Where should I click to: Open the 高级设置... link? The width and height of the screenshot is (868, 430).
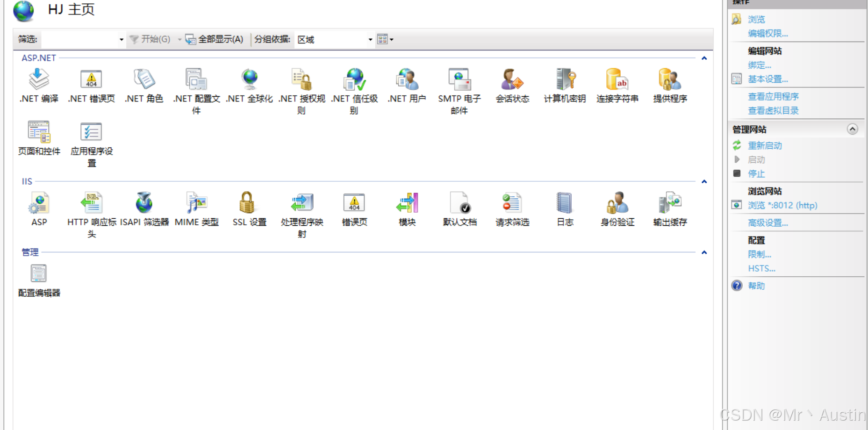tap(768, 223)
